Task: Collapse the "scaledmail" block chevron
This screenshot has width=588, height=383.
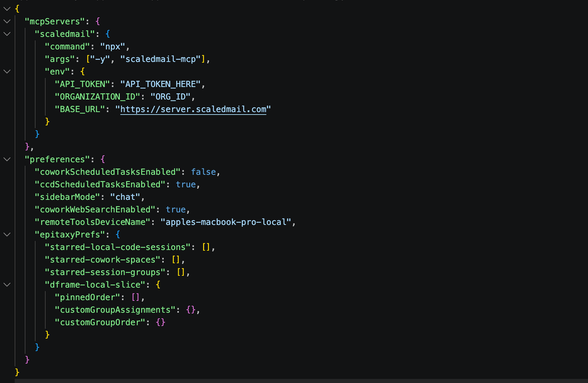Action: (x=7, y=34)
